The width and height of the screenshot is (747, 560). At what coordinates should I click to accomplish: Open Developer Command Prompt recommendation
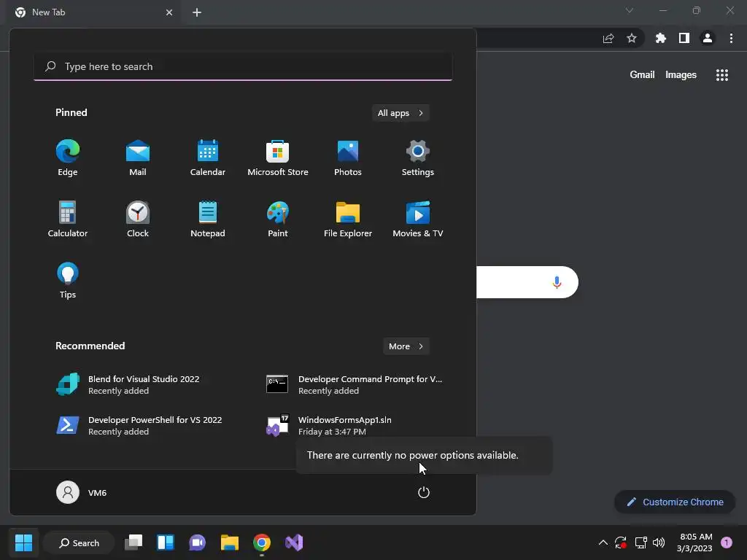355,385
